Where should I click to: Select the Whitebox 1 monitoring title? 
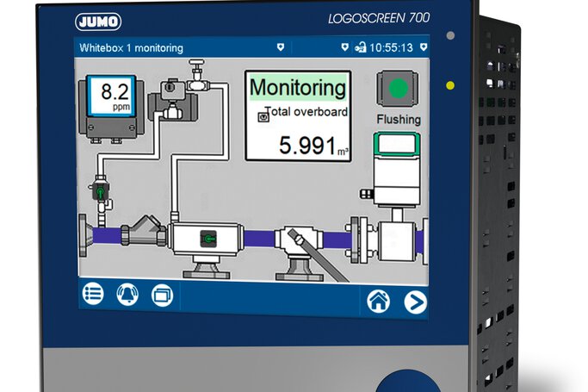[x=131, y=48]
